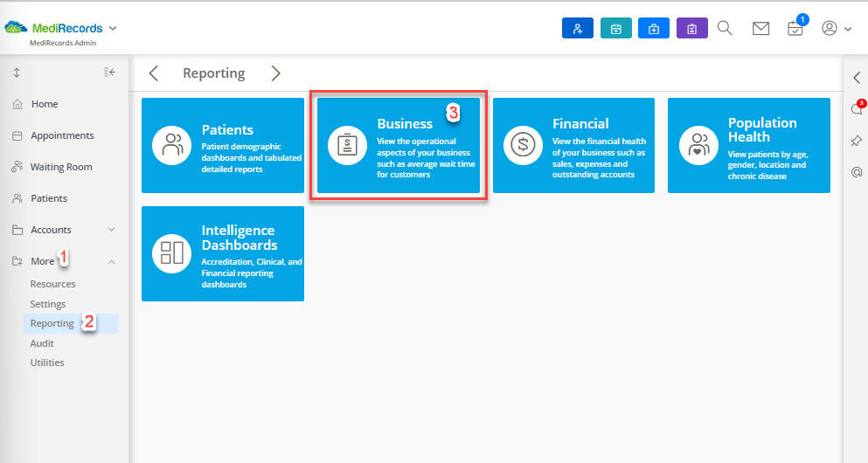This screenshot has width=868, height=463.
Task: Collapse the left navigation sidebar
Action: click(x=109, y=72)
